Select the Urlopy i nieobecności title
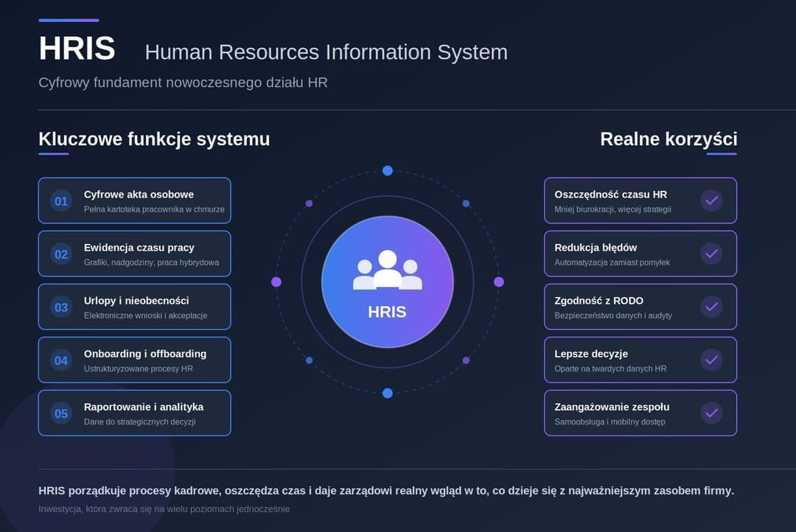The image size is (796, 532). point(136,301)
